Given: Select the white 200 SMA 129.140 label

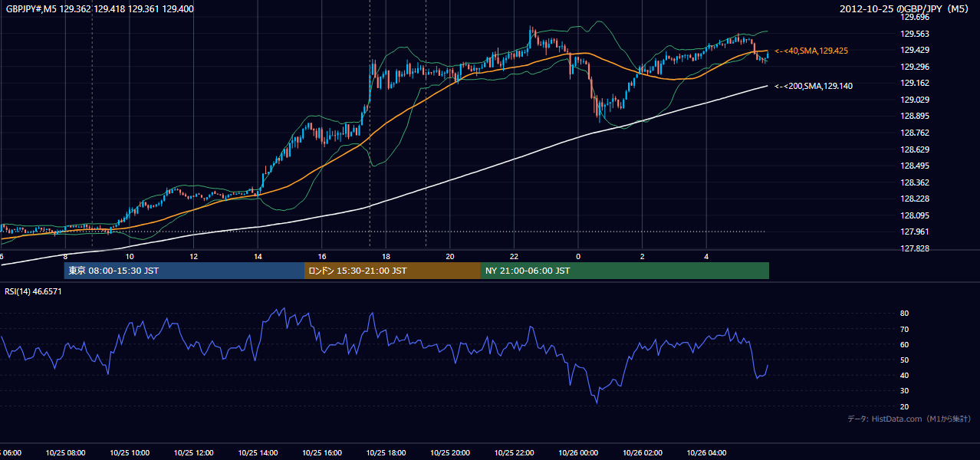Looking at the screenshot, I should pyautogui.click(x=813, y=86).
